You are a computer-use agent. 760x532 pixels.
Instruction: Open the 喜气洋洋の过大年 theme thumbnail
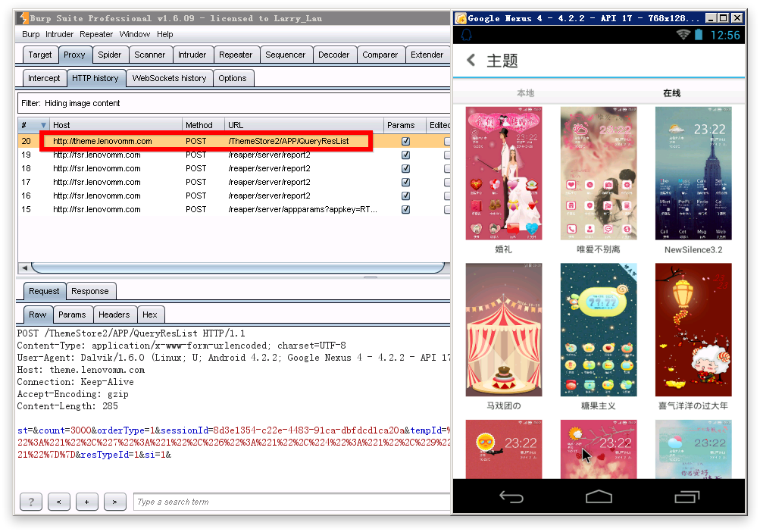click(693, 330)
